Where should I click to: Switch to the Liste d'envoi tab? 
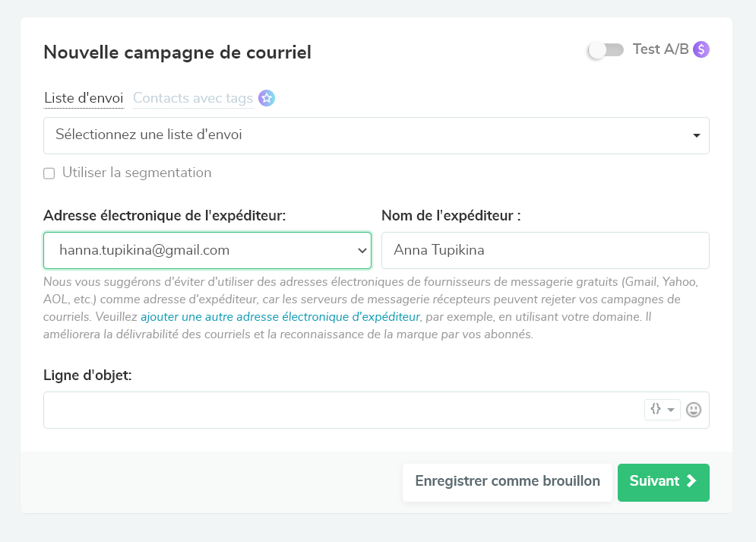click(84, 98)
